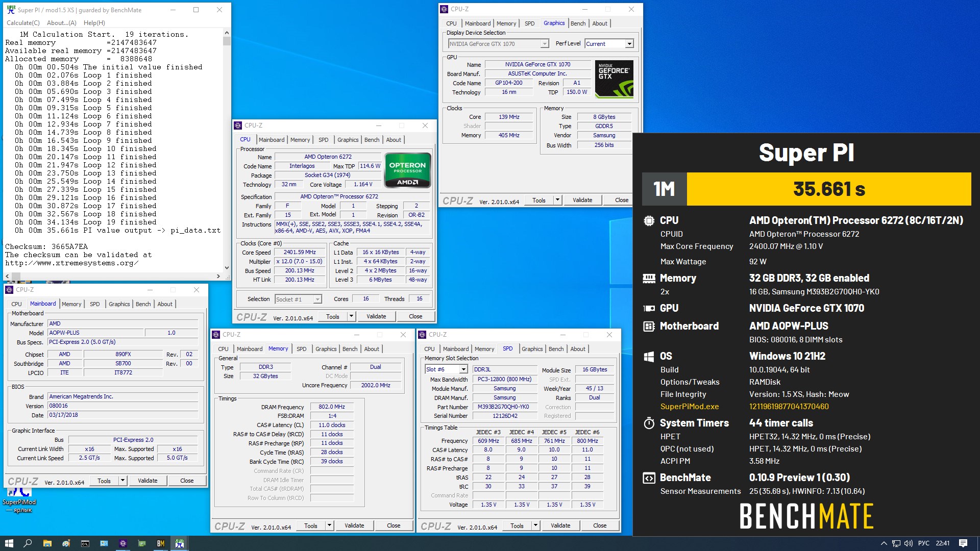This screenshot has height=551, width=980.
Task: Click the РУС language indicator
Action: (924, 543)
